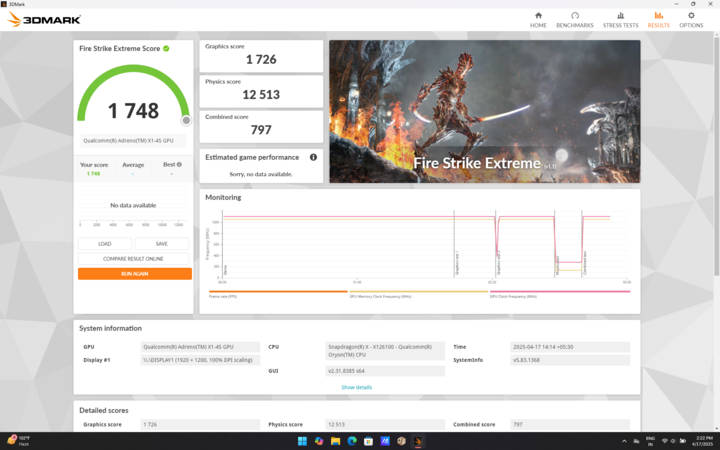Click the Qualcomm Adreno X1-45 GPU name under score
The width and height of the screenshot is (720, 450).
point(133,141)
